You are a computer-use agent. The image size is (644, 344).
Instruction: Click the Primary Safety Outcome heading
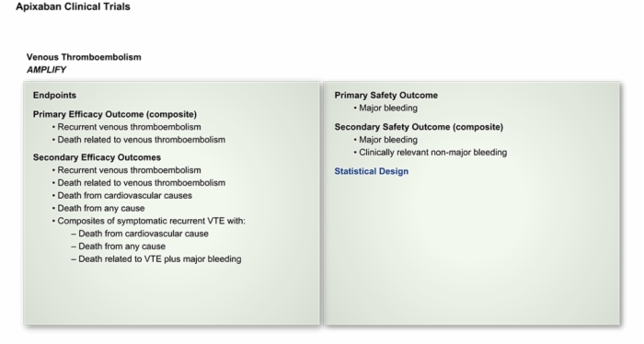(386, 96)
